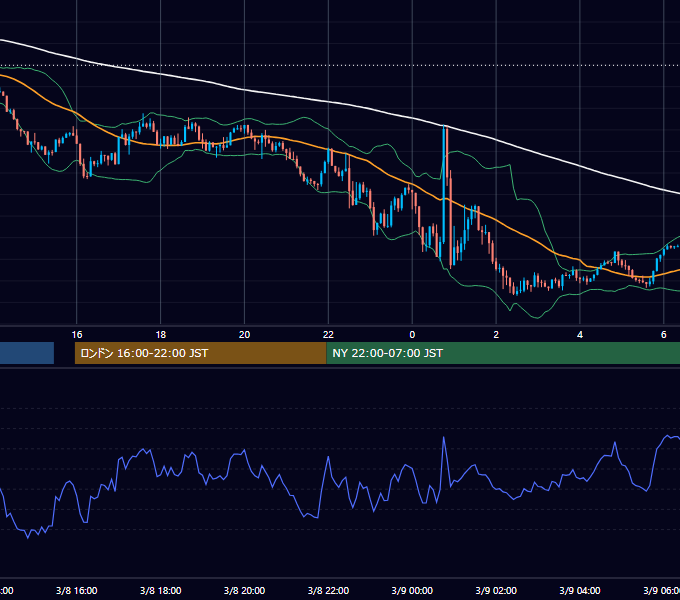
Task: Click the oscillator peak near 3/9 00:45
Action: coord(444,438)
